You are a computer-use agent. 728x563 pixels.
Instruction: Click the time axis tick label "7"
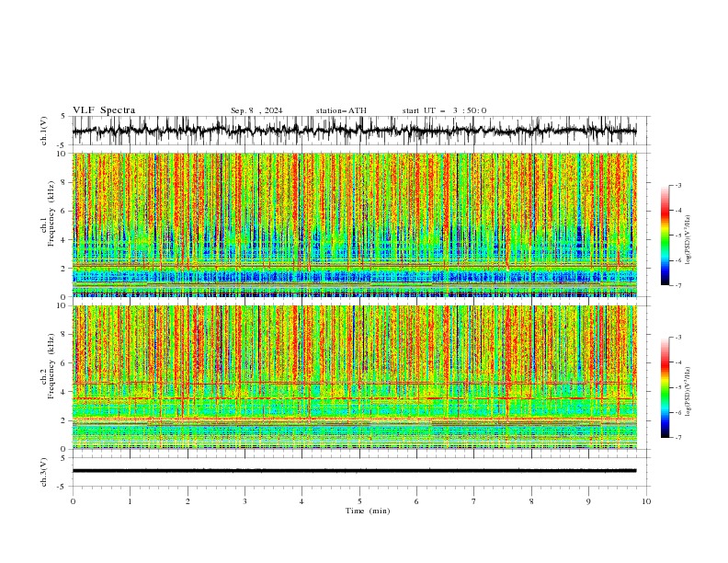pos(474,501)
